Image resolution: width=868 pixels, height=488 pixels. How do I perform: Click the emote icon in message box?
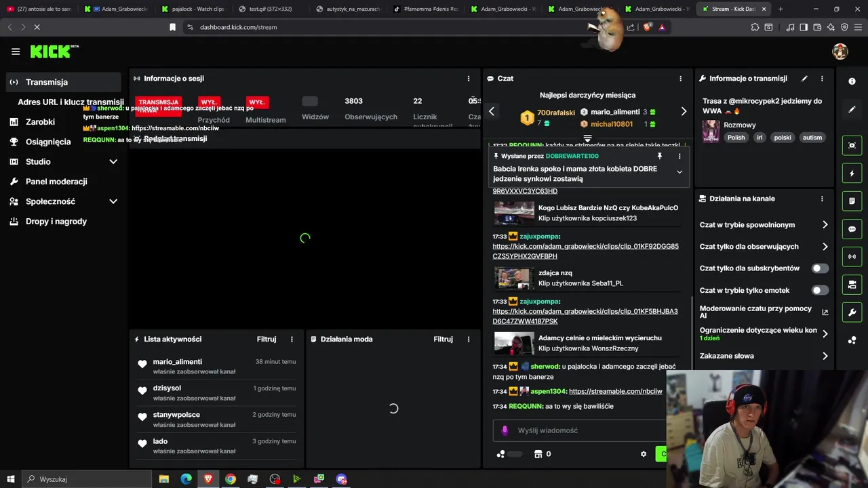tap(505, 430)
